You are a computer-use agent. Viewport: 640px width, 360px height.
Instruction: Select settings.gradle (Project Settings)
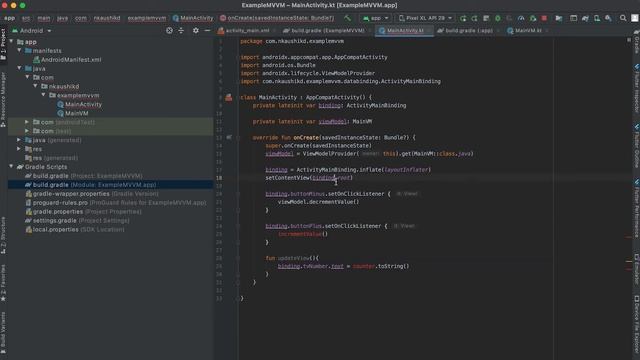point(81,221)
